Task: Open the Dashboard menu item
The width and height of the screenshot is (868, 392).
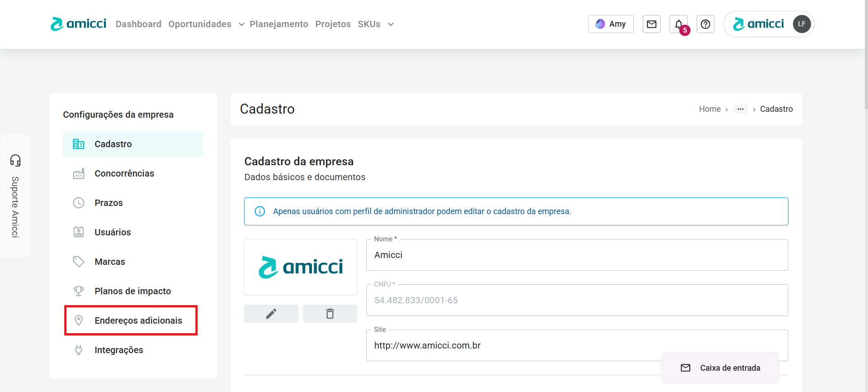Action: 138,24
